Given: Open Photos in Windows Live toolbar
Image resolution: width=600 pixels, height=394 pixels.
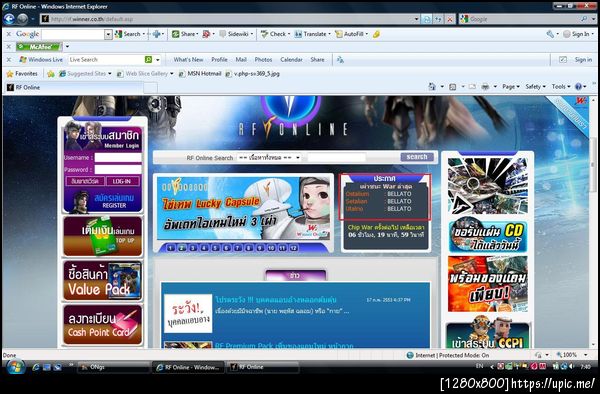Looking at the screenshot, I should pos(263,60).
